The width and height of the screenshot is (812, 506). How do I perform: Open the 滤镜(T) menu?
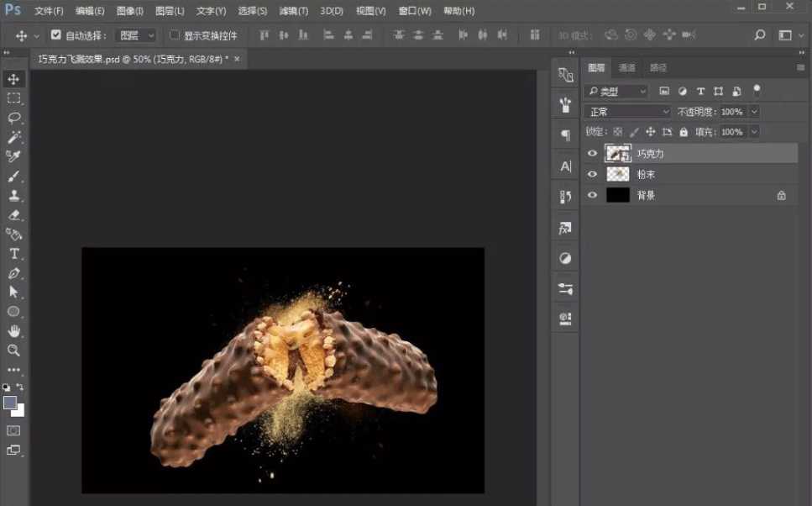[x=293, y=11]
